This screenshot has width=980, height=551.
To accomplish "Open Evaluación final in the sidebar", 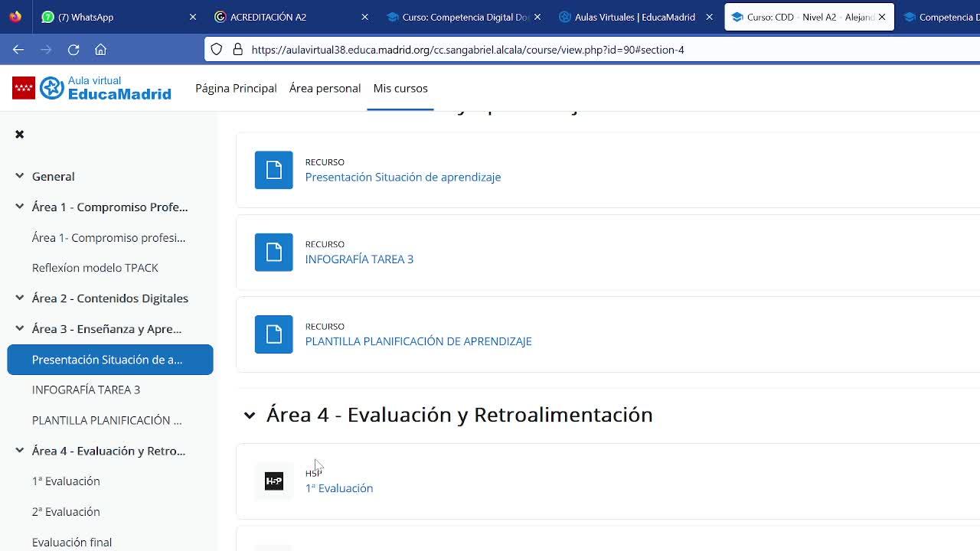I will click(72, 543).
